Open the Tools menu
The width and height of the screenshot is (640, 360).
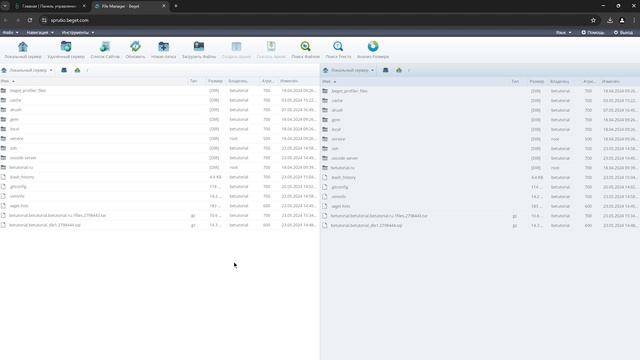pos(78,32)
